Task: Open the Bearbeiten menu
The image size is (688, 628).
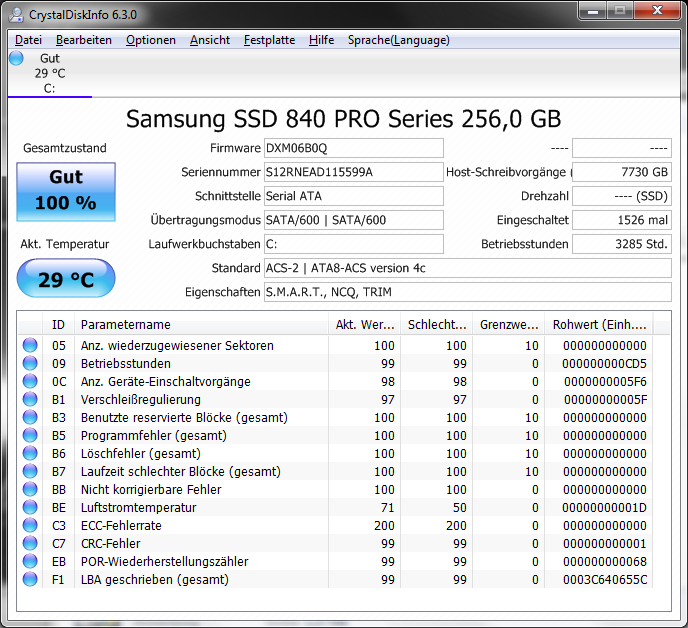Action: 84,40
